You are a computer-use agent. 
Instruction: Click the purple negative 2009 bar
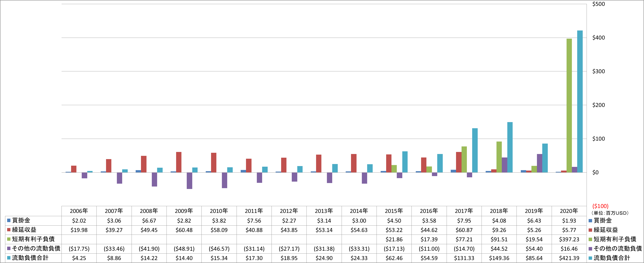coord(189,181)
